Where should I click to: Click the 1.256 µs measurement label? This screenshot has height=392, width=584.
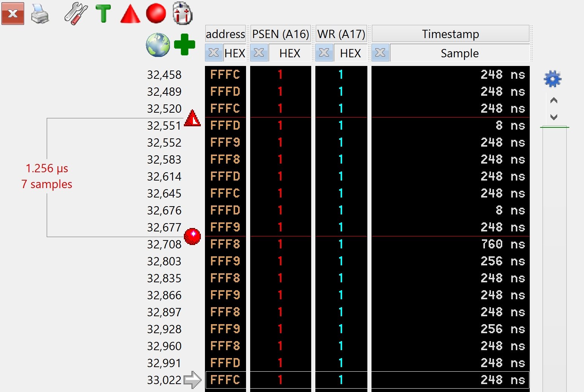tap(47, 168)
